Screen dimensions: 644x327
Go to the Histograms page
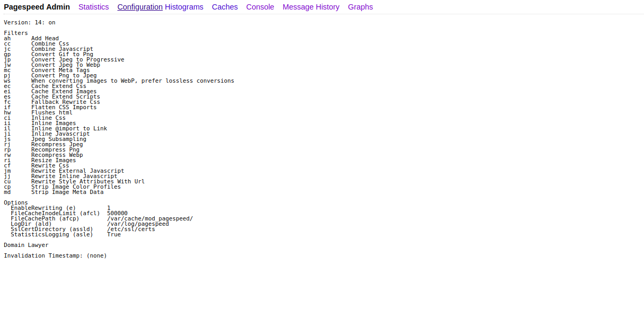pos(184,7)
